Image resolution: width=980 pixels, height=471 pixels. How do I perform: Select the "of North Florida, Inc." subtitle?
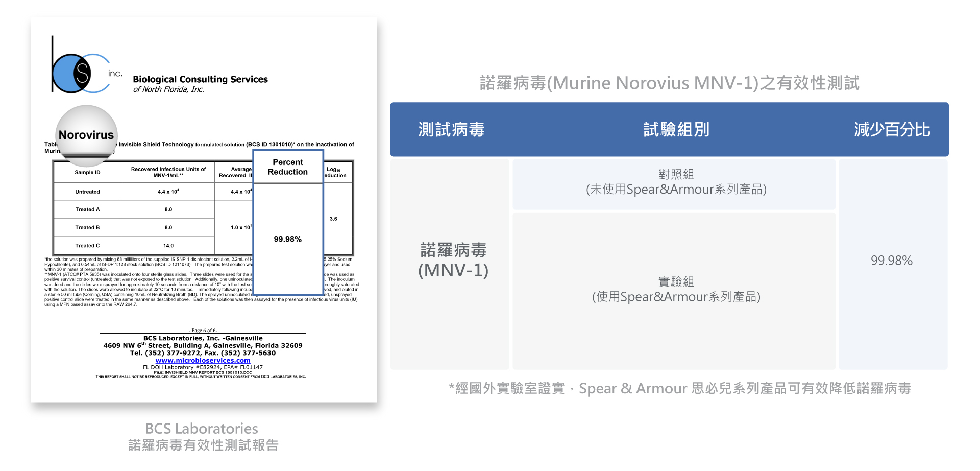point(168,89)
